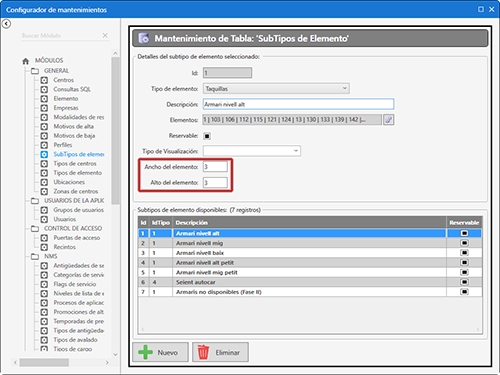This screenshot has width=500, height=375.
Task: Click the SubTipos de elemento module icon
Action: [x=44, y=154]
